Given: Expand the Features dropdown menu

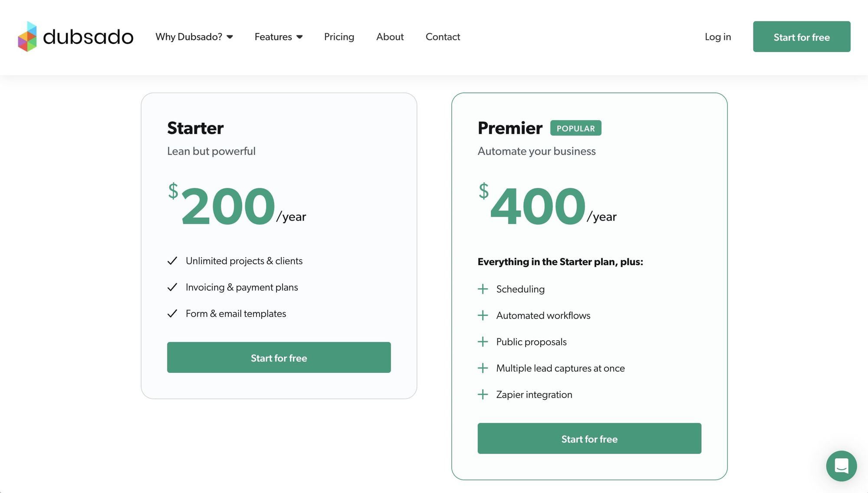Looking at the screenshot, I should [x=278, y=37].
